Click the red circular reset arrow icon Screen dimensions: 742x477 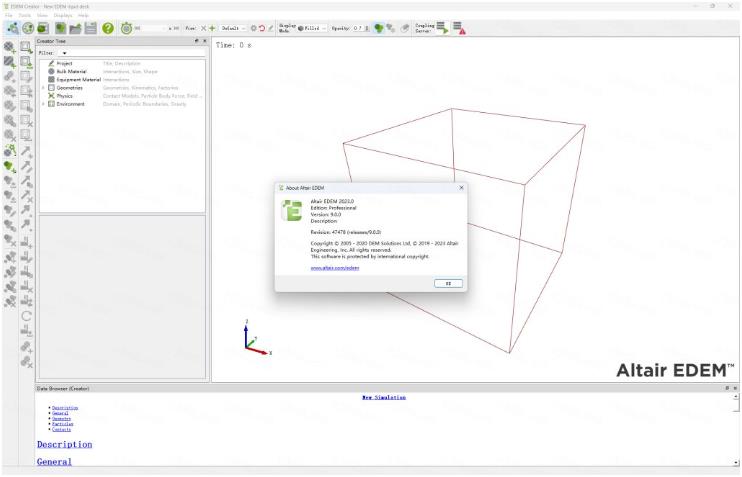[262, 28]
